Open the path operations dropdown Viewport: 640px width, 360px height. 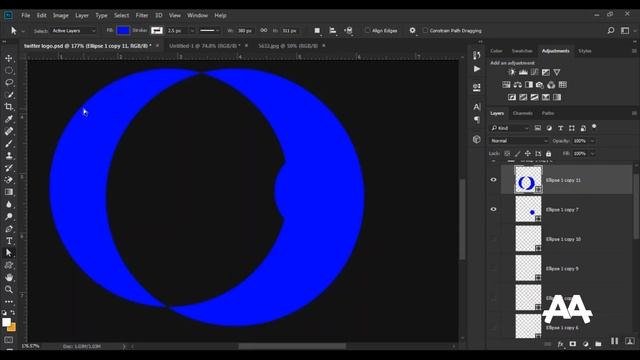(x=317, y=31)
